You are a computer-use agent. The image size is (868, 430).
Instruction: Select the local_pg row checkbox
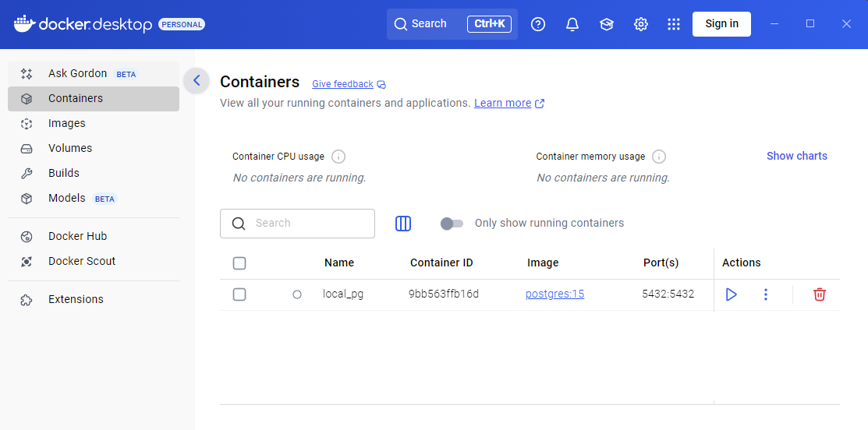(x=239, y=294)
